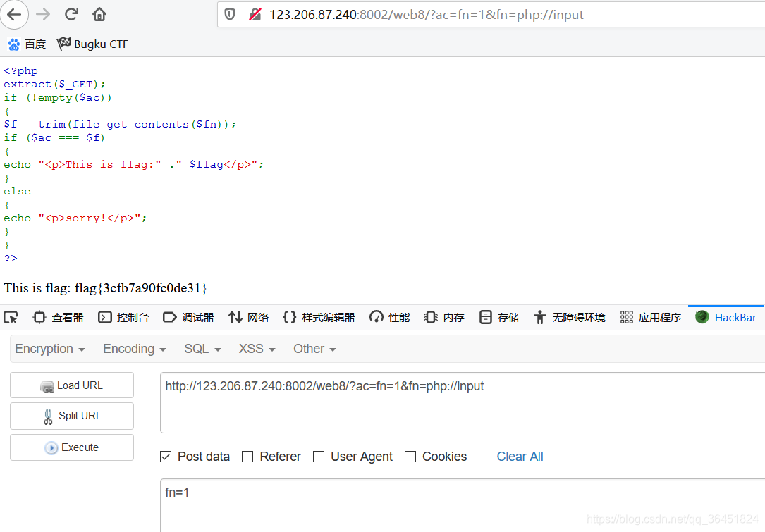Expand the Encryption dropdown menu
765x532 pixels.
pyautogui.click(x=50, y=349)
